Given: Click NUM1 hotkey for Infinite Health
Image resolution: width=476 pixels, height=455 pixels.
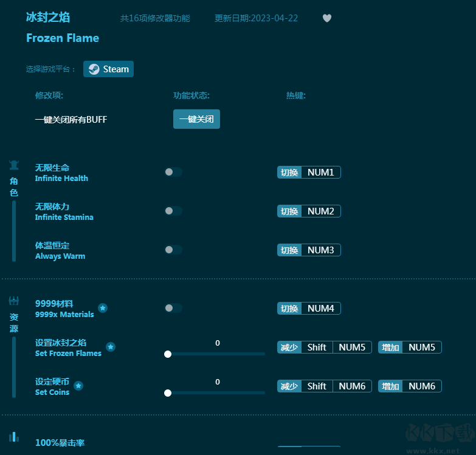Looking at the screenshot, I should 320,173.
